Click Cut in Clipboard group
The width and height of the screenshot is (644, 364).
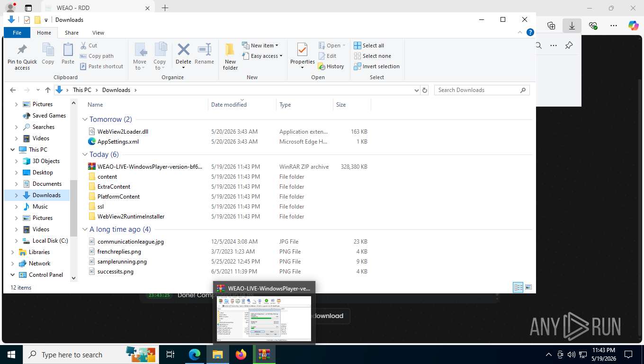(89, 45)
